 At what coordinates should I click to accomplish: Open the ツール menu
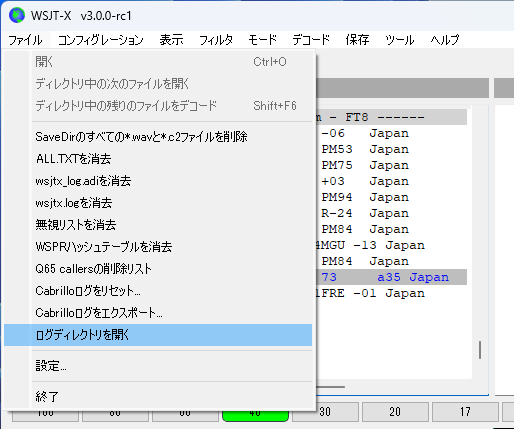pyautogui.click(x=399, y=40)
